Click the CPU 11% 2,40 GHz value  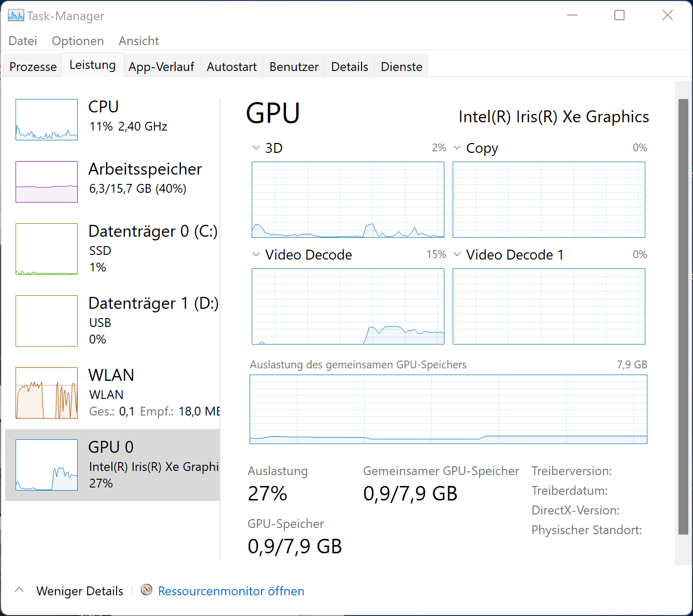coord(128,126)
